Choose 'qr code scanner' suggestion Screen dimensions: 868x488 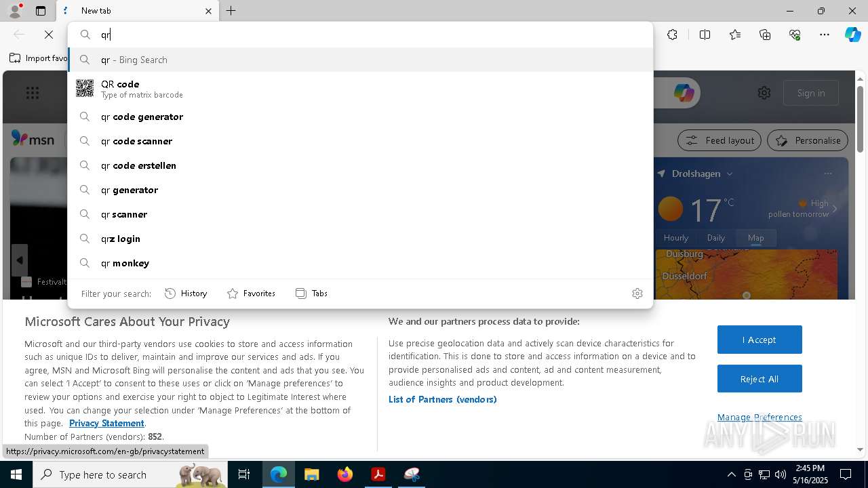(x=360, y=141)
